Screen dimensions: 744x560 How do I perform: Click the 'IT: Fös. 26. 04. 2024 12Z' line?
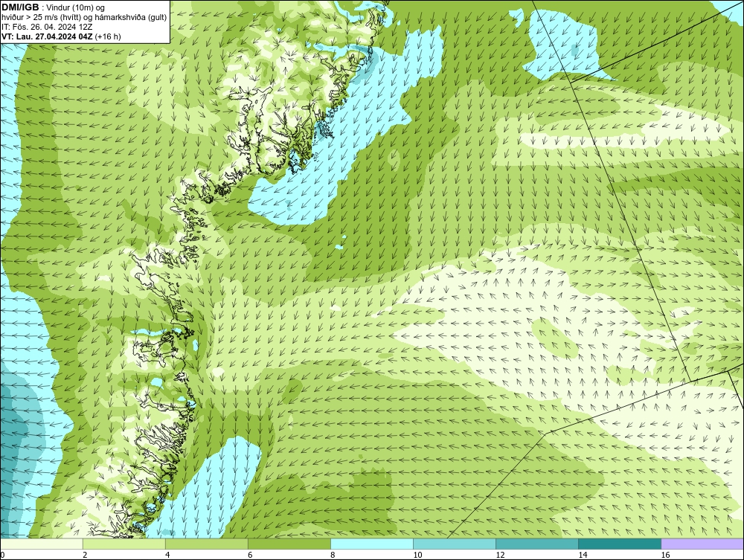[47, 27]
